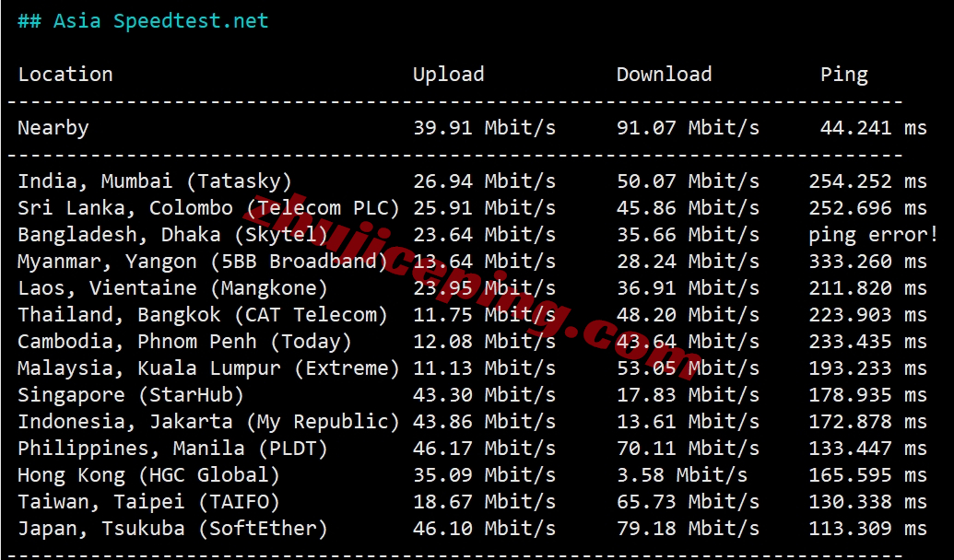Click the 'ping error!' text for Bangladesh
954x560 pixels.
[x=872, y=235]
